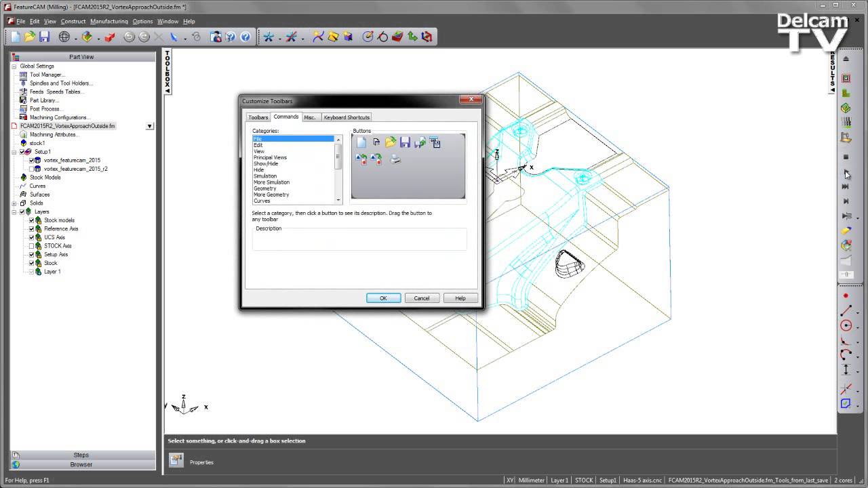Toggle the Stock models layer checkbox
Screen dimensions: 868x488
[31, 220]
